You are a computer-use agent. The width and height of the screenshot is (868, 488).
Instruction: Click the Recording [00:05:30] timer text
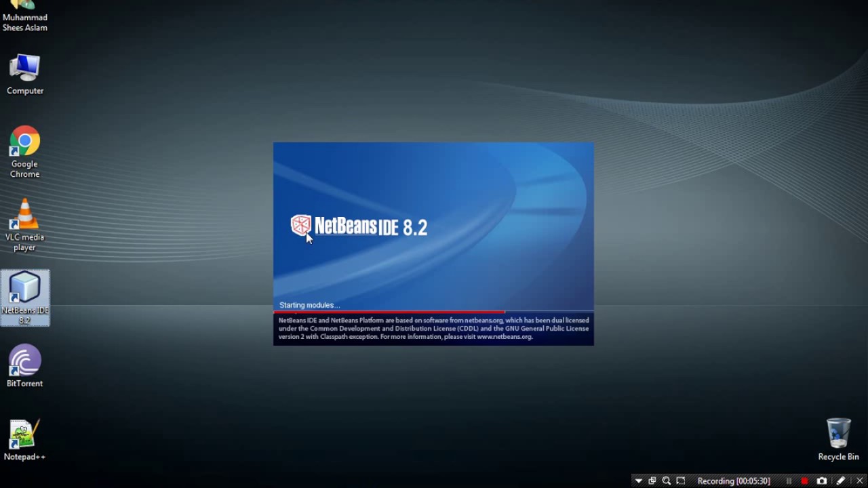point(734,481)
